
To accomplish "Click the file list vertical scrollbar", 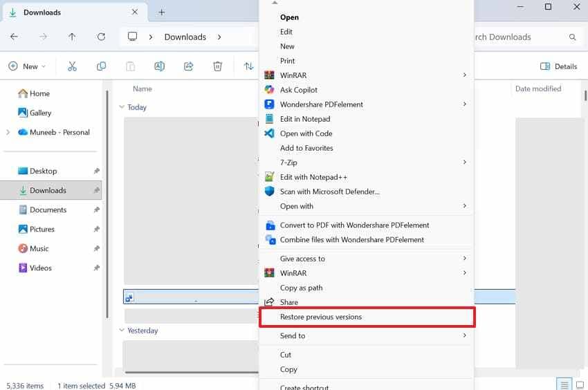I will click(x=585, y=95).
